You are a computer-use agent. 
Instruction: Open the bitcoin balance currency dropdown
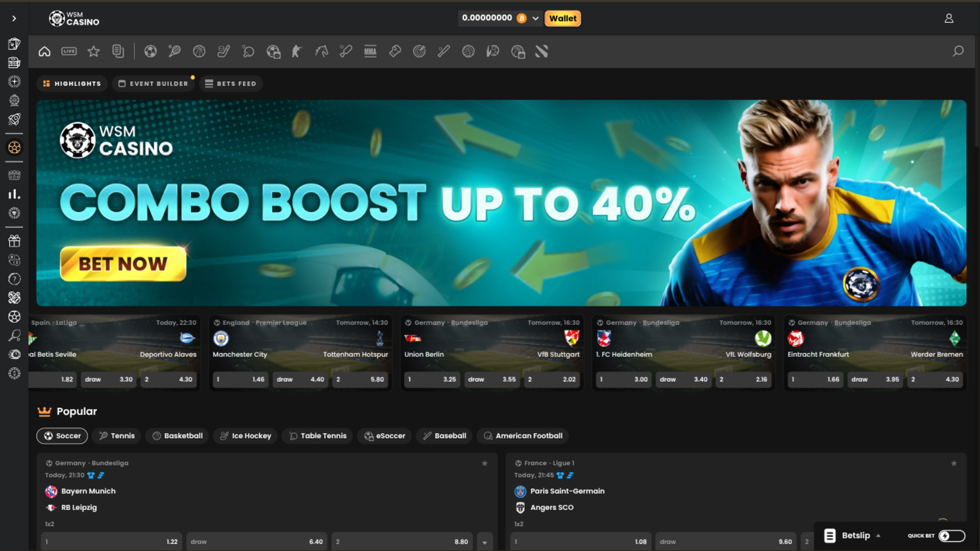pyautogui.click(x=535, y=18)
